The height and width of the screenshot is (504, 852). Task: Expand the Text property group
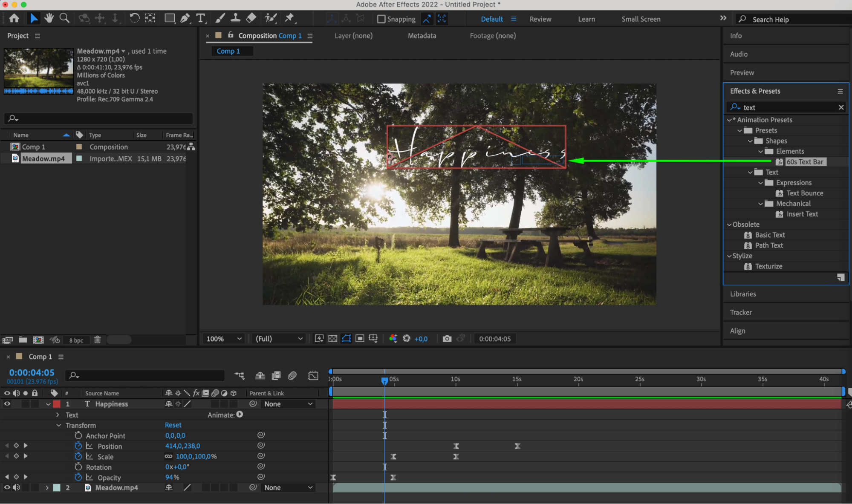(58, 415)
